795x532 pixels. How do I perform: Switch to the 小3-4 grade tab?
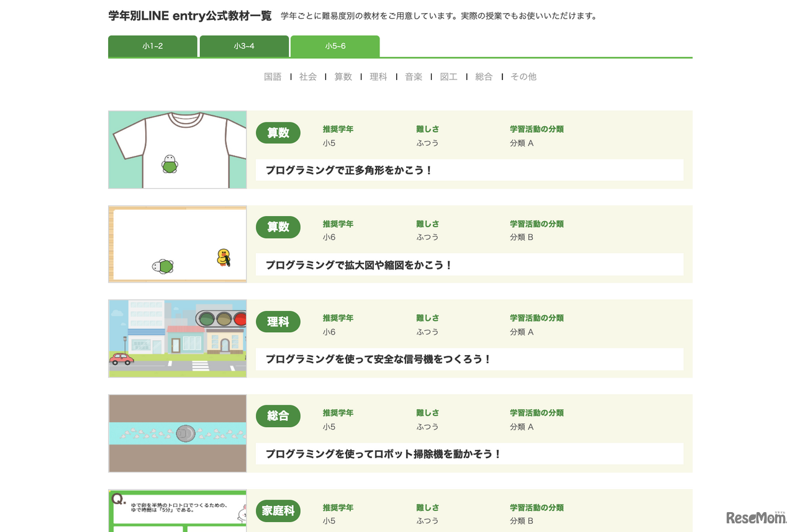(244, 46)
